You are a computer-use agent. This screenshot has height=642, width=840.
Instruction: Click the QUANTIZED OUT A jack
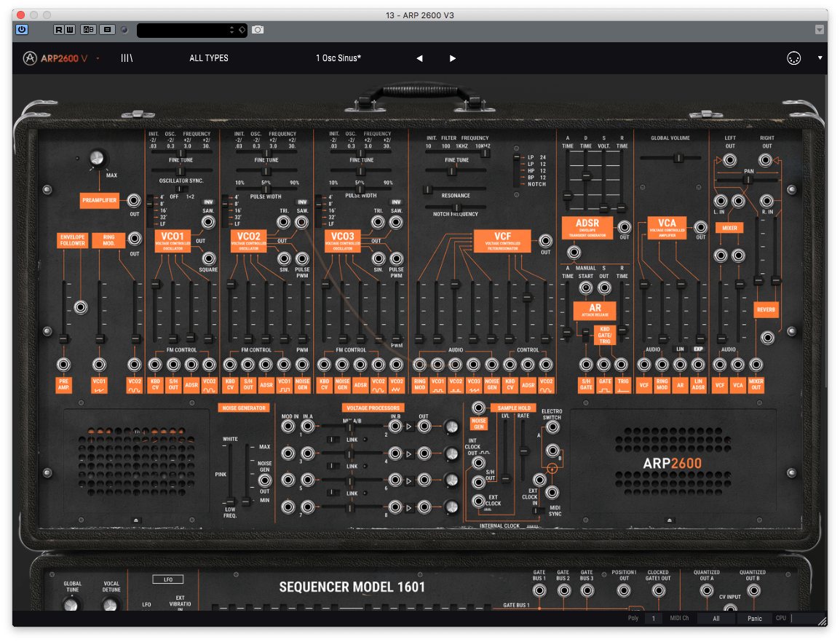click(x=707, y=590)
